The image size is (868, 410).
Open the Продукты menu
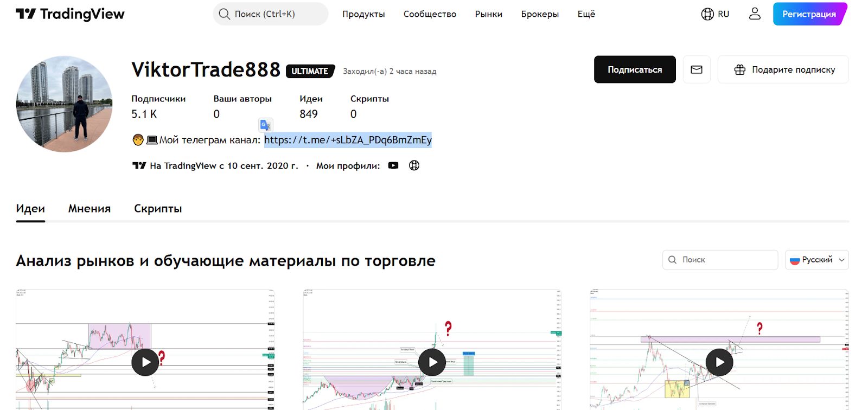[x=363, y=14]
